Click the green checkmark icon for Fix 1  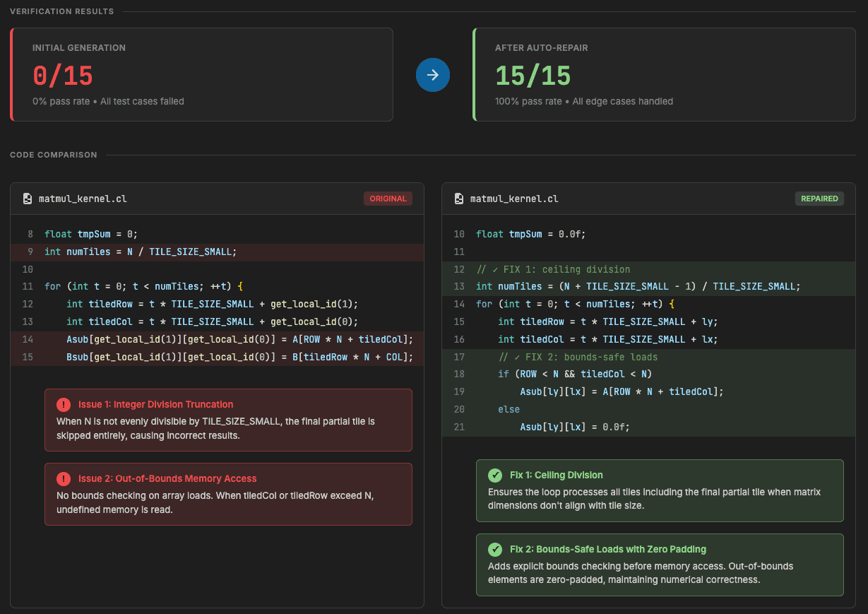coord(495,476)
